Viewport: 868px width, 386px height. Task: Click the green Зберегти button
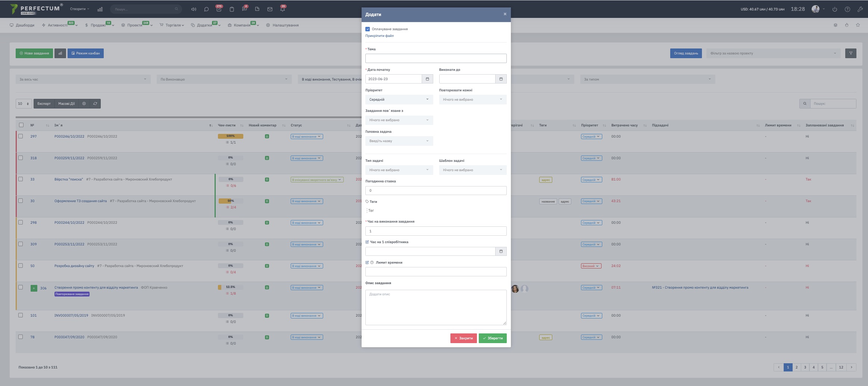coord(493,338)
